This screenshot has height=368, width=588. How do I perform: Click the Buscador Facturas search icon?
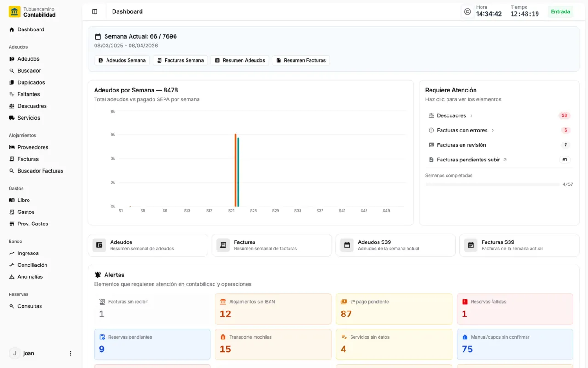[12, 171]
